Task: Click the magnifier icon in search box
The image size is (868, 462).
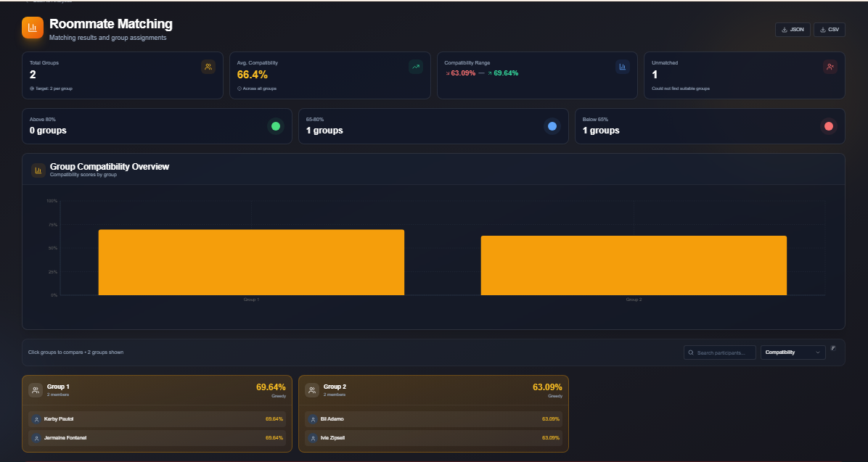Action: pos(691,352)
